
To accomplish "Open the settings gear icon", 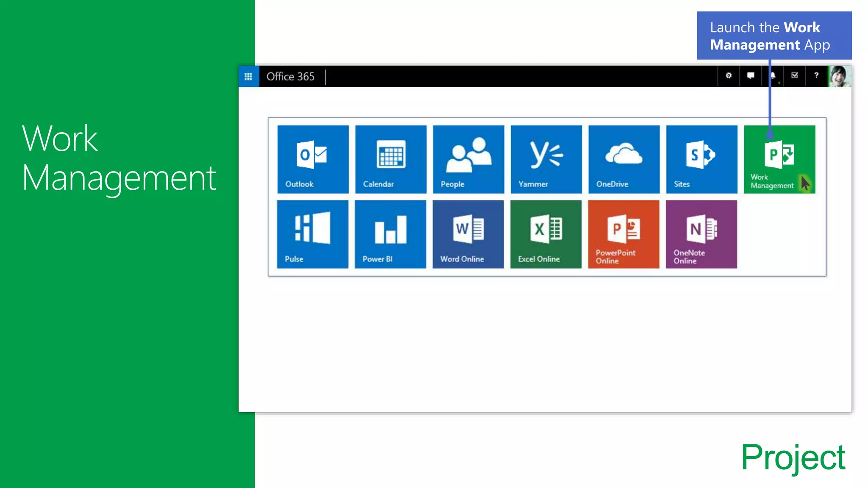I will [x=729, y=76].
